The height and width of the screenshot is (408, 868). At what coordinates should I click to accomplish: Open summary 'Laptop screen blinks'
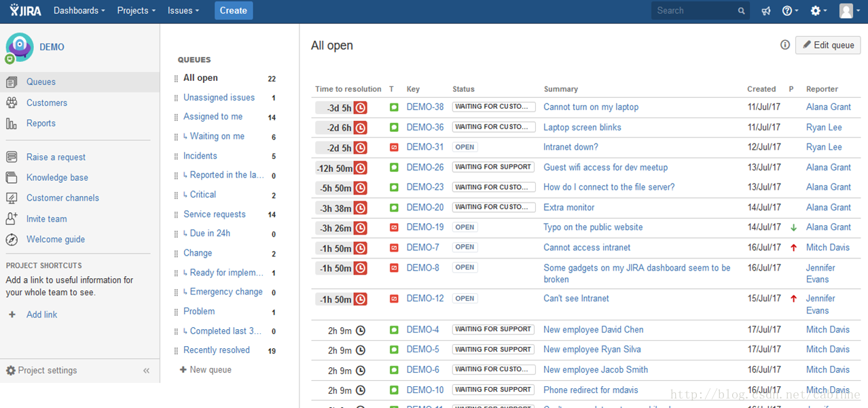[582, 127]
